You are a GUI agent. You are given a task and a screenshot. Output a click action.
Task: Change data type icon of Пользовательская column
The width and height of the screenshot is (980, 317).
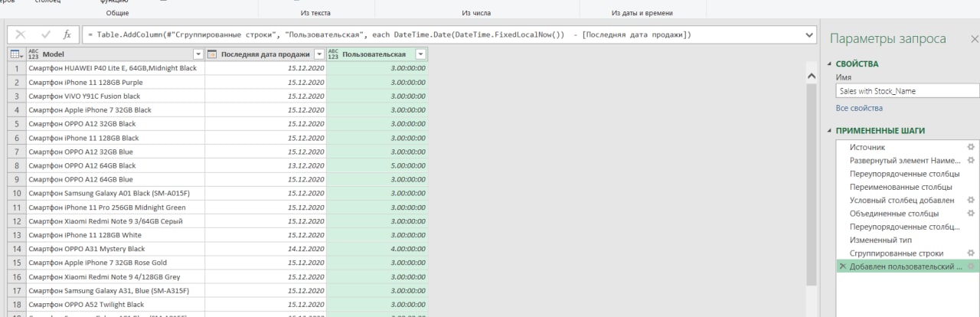[x=333, y=54]
